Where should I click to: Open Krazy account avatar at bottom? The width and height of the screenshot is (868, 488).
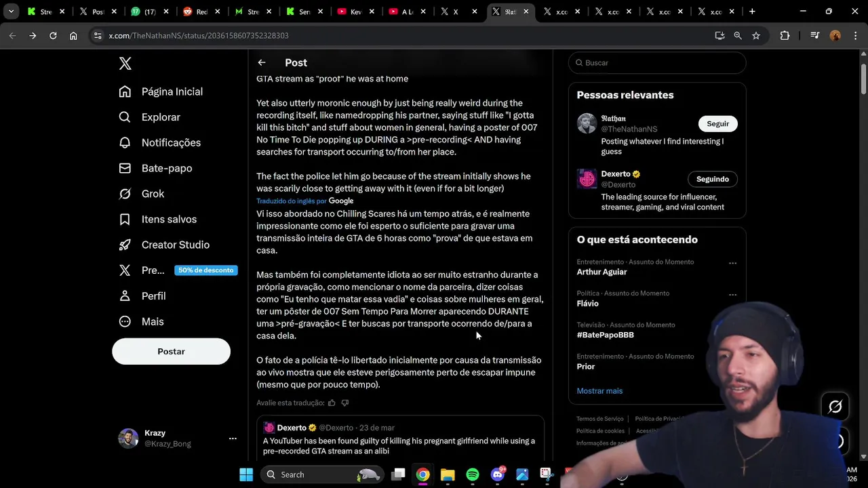point(128,439)
